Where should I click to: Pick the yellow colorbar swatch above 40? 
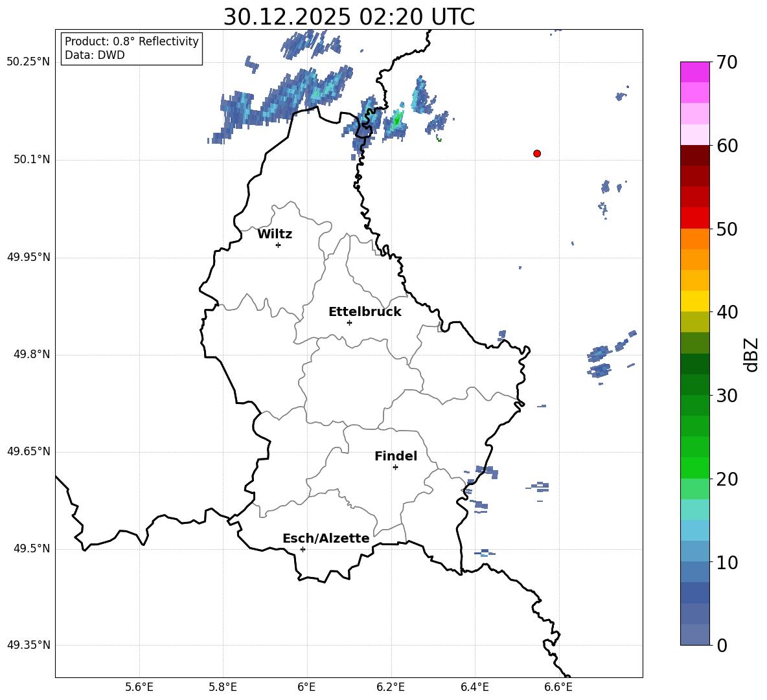tap(695, 301)
